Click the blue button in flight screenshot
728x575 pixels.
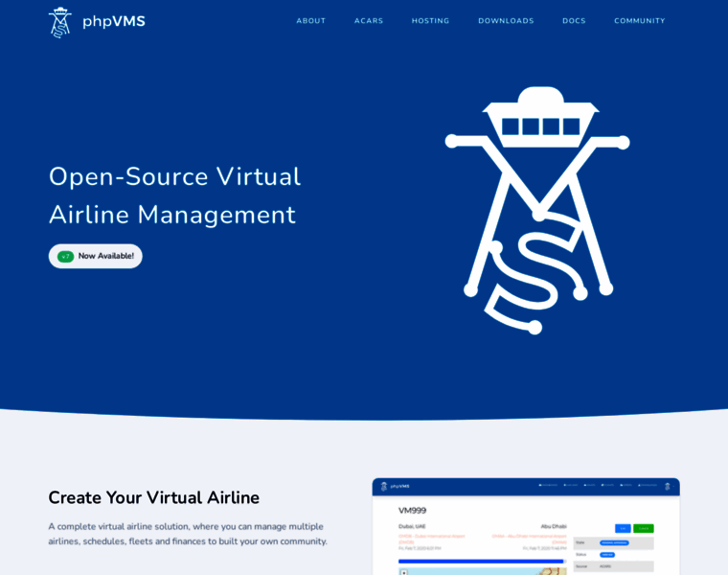click(623, 529)
